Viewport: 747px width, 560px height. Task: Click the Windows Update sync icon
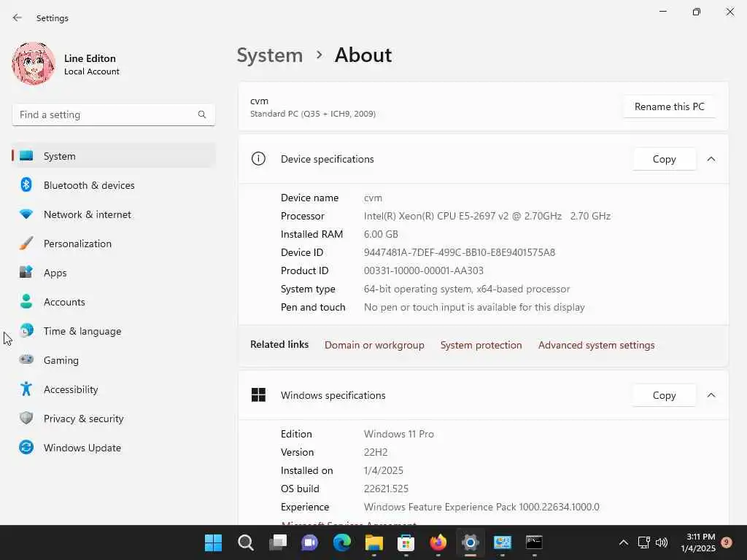pyautogui.click(x=26, y=447)
